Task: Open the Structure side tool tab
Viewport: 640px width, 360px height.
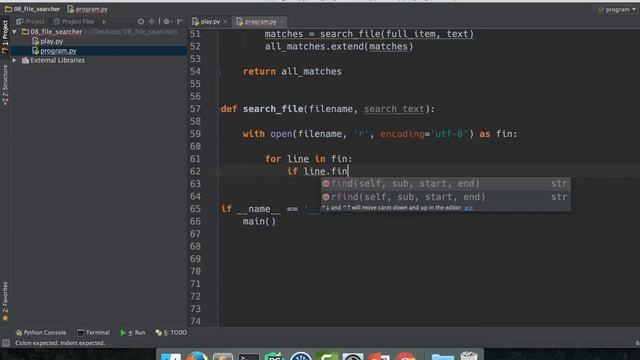Action: [5, 85]
